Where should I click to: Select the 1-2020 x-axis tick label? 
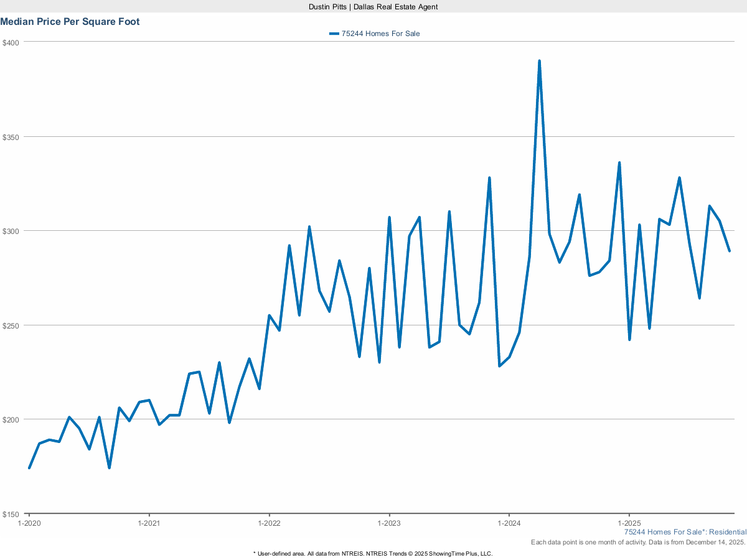pyautogui.click(x=29, y=523)
